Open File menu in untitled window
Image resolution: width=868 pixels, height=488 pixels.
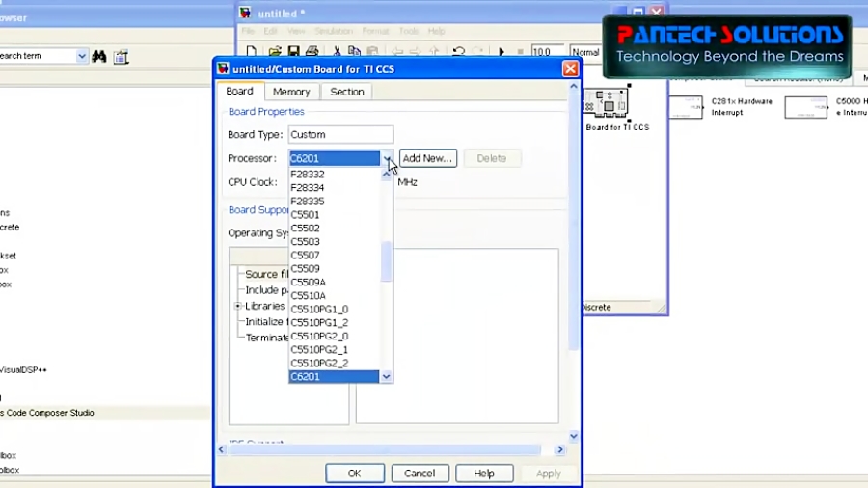click(x=248, y=31)
